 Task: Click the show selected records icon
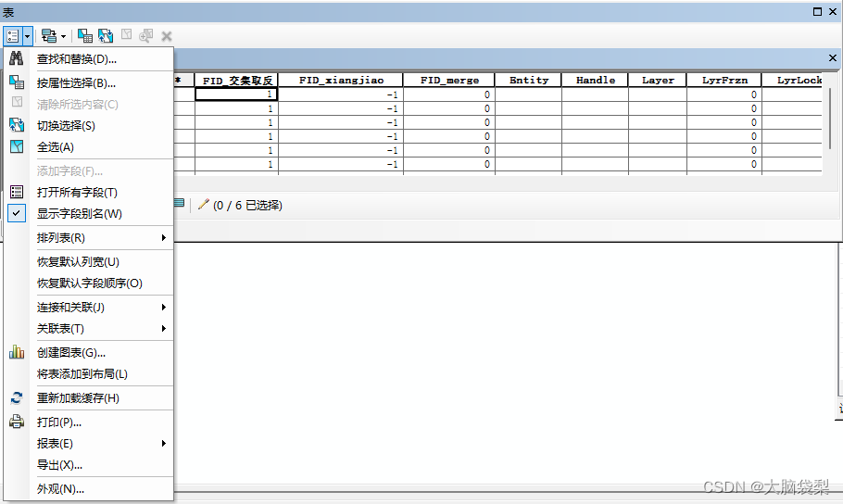tap(179, 203)
